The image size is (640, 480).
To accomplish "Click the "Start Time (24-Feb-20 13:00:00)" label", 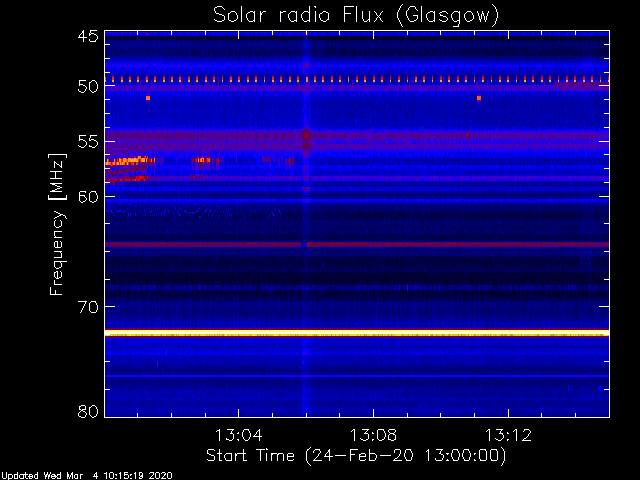I will (x=356, y=455).
